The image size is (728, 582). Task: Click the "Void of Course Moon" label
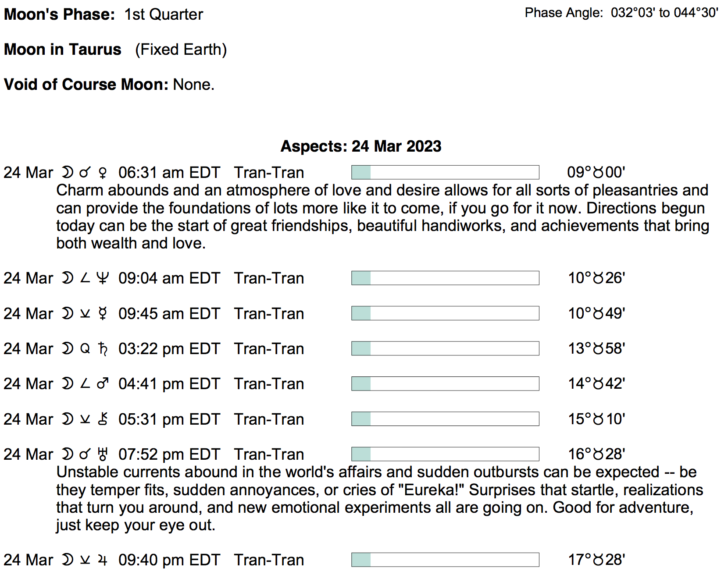(x=86, y=85)
